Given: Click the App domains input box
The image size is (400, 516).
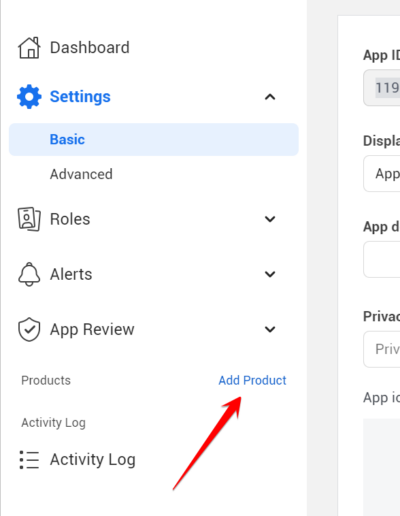Looking at the screenshot, I should pyautogui.click(x=382, y=260).
